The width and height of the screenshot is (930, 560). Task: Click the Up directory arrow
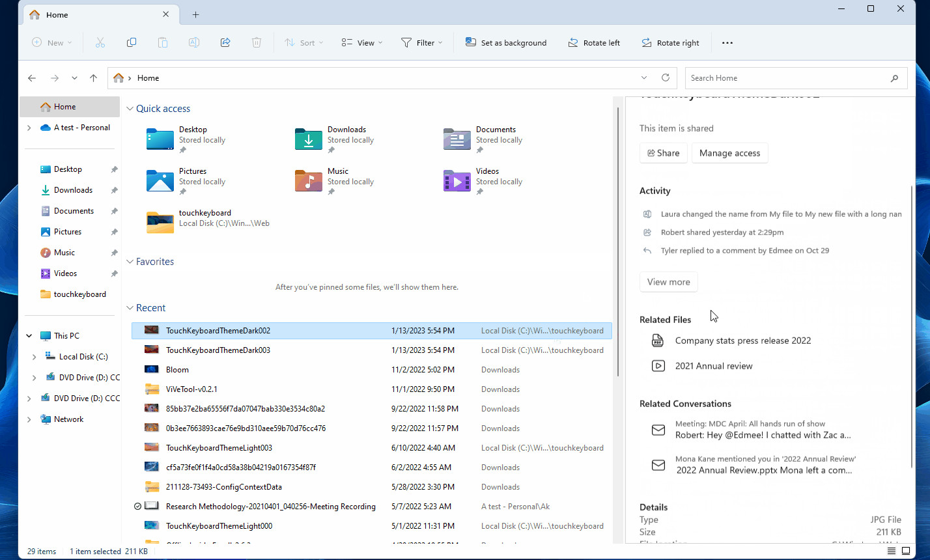click(x=94, y=78)
